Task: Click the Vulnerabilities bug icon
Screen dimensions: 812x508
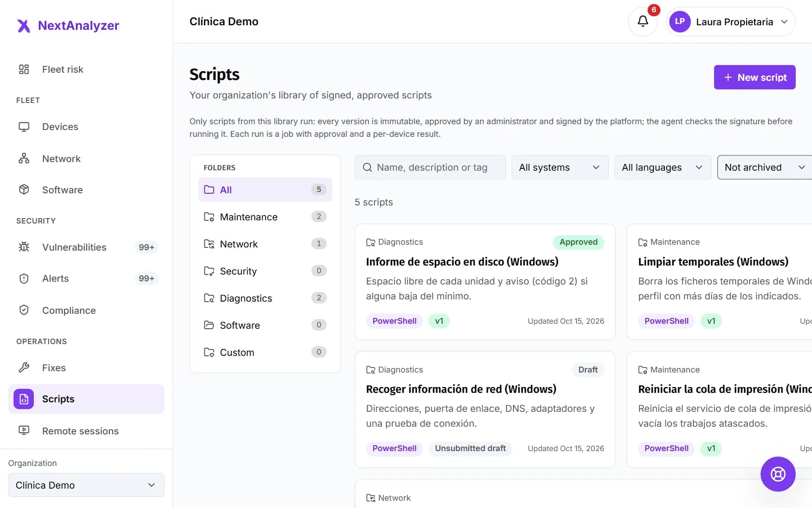Action: point(24,247)
